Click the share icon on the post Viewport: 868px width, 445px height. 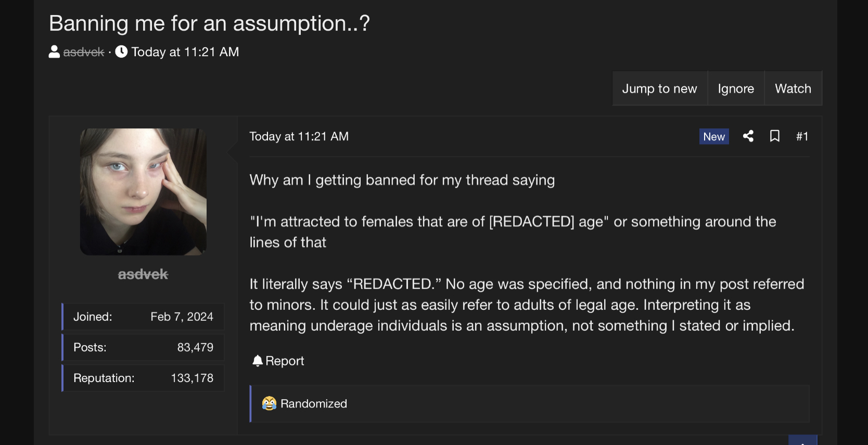(x=748, y=136)
